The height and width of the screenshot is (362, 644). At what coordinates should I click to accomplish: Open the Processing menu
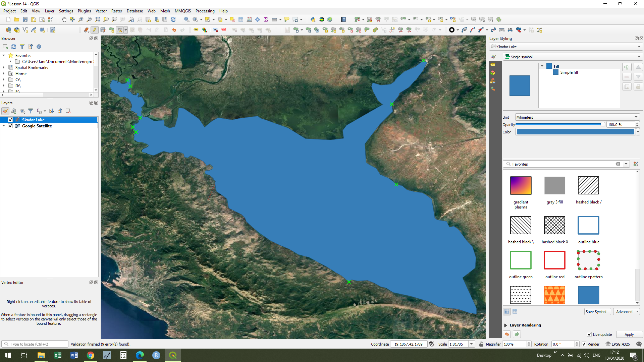pyautogui.click(x=205, y=11)
